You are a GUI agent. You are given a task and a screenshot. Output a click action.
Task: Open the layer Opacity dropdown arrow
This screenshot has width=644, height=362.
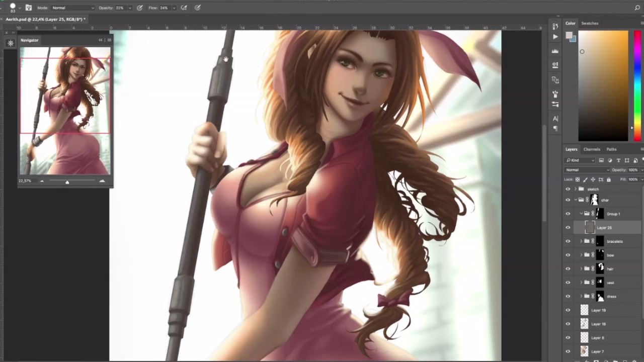click(642, 170)
